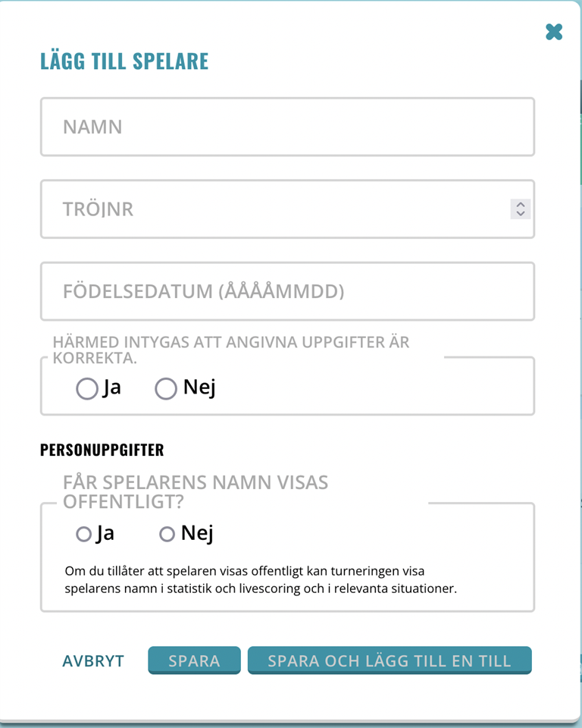The height and width of the screenshot is (728, 582).
Task: Choose Nej radio circle for showing name publicly
Action: [x=167, y=535]
